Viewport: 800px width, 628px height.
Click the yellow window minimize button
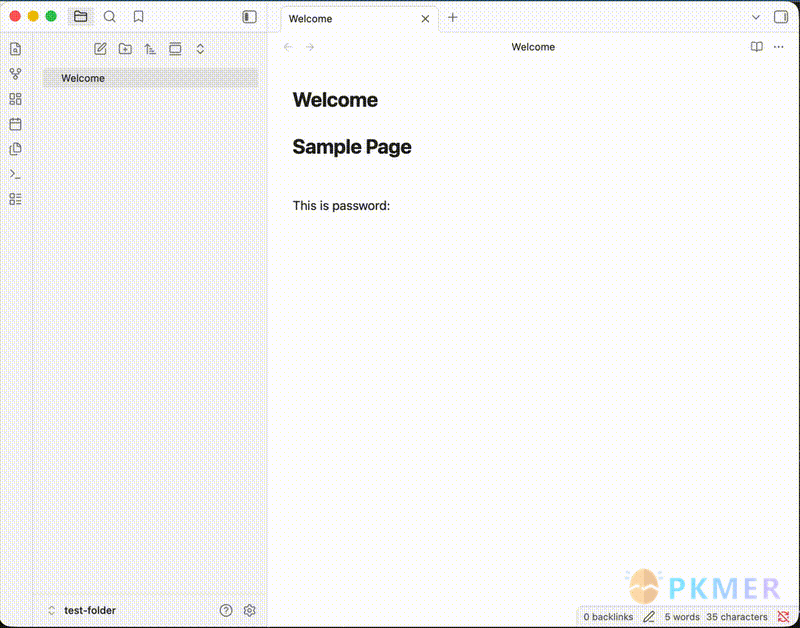(33, 16)
